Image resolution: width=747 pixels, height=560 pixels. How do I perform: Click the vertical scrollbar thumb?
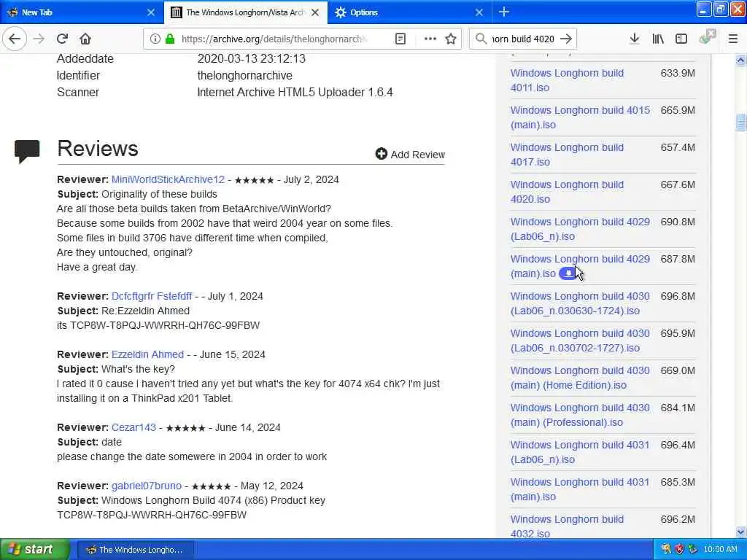point(740,122)
